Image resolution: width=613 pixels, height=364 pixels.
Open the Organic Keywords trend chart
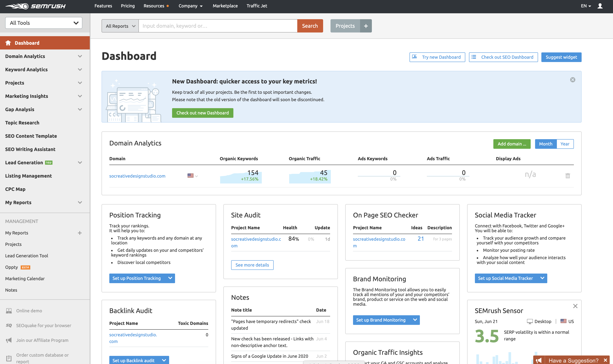point(241,176)
